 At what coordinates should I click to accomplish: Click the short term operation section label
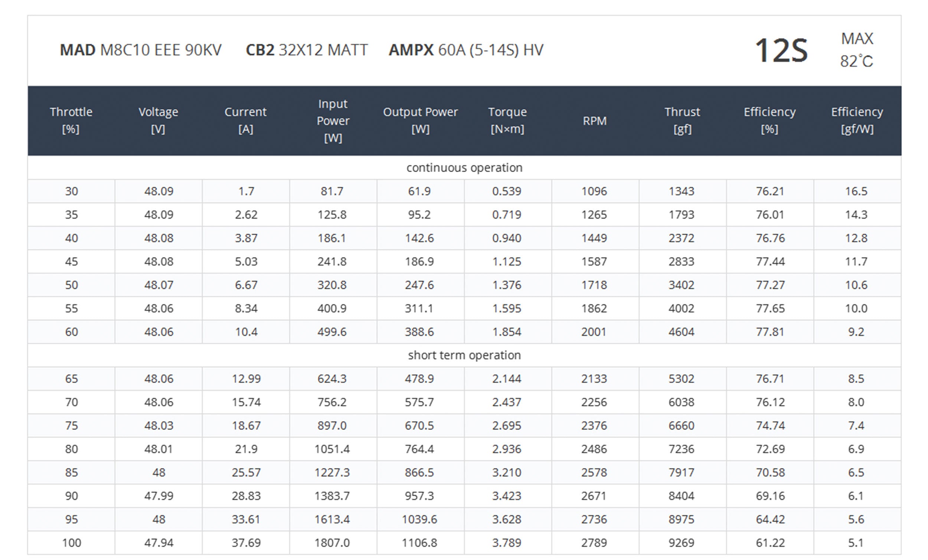[464, 355]
